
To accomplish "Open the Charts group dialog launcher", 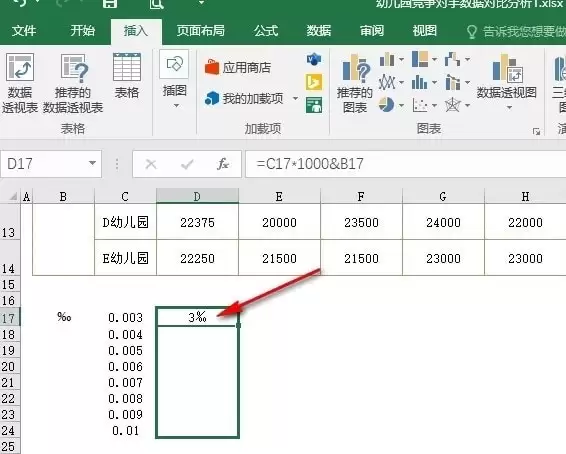I will click(537, 132).
